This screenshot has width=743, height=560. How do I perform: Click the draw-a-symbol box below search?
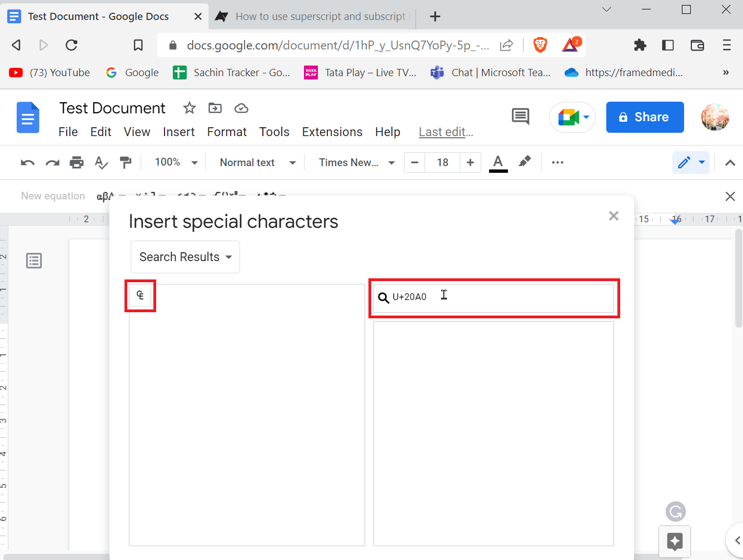[x=493, y=433]
